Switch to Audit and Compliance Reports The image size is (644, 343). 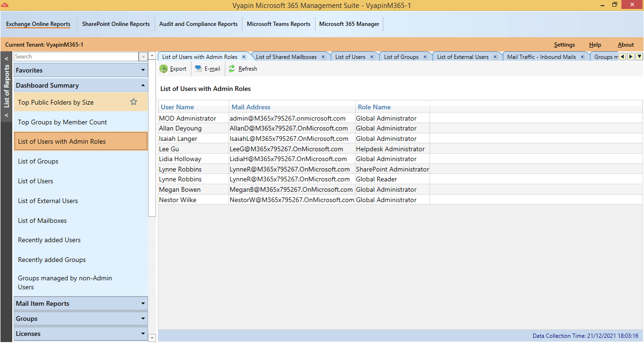click(x=198, y=24)
